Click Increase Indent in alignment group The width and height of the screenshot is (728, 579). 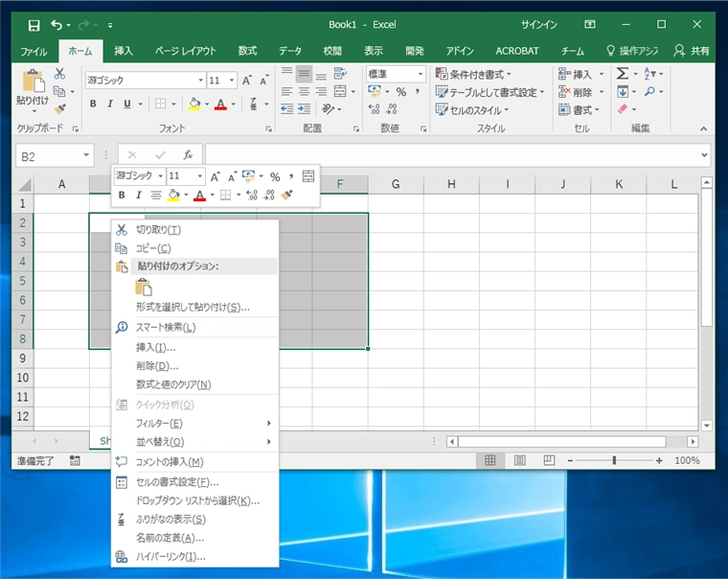pyautogui.click(x=304, y=109)
